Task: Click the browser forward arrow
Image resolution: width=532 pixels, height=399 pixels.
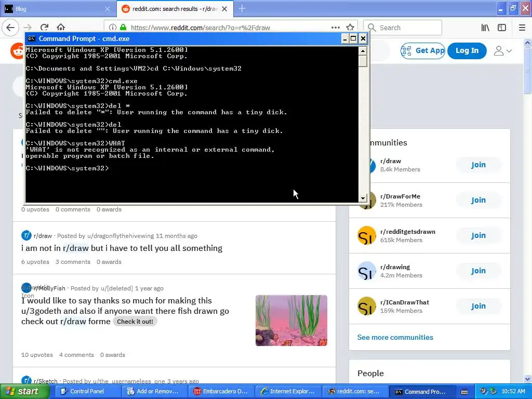Action: [28, 28]
